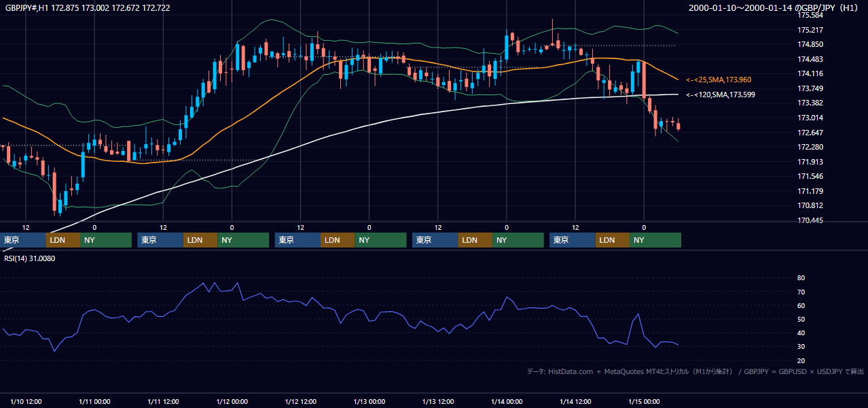Click the 1/13 00:00 date label
Image resolution: width=868 pixels, height=408 pixels.
(369, 402)
